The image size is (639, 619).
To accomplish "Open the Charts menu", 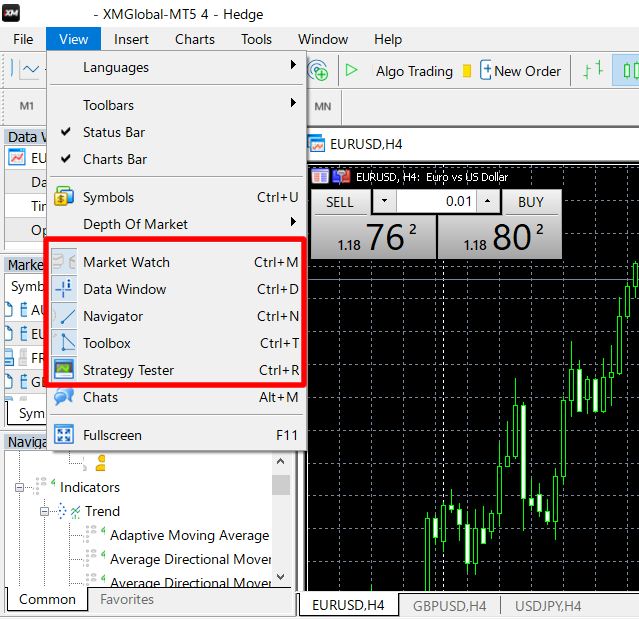I will point(195,39).
